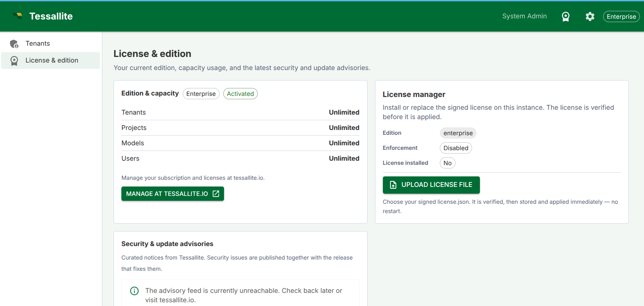Click the Enterprise chip beside Edition & capacity
The height and width of the screenshot is (306, 644).
coord(201,94)
